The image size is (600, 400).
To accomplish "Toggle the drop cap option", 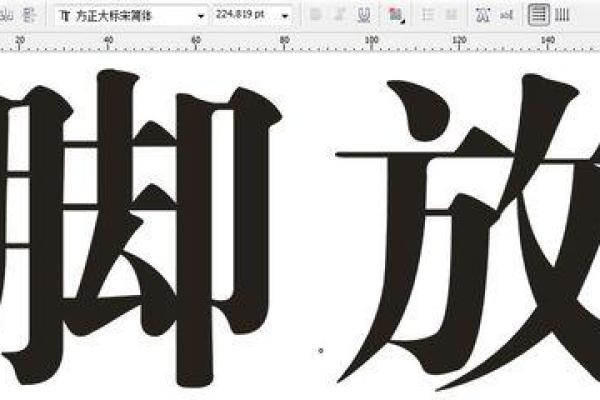I will pyautogui.click(x=452, y=15).
